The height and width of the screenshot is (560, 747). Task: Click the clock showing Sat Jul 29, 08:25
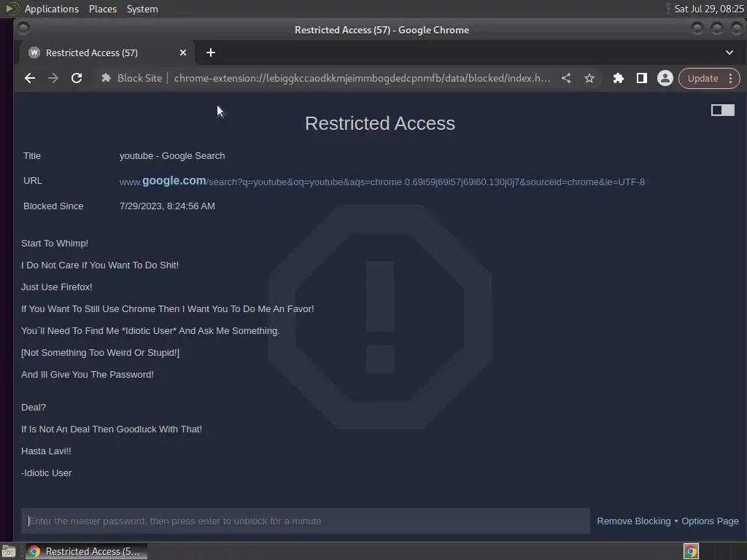coord(709,9)
